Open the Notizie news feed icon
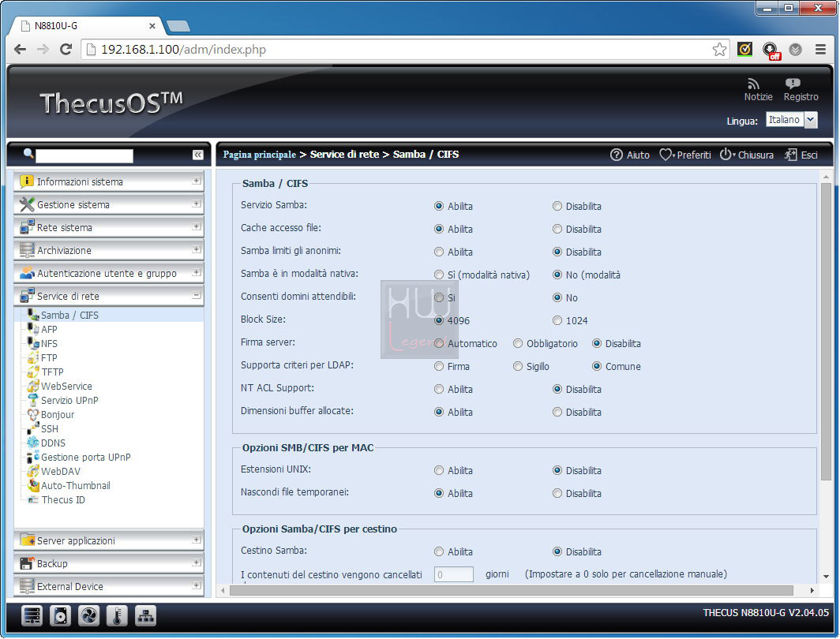The image size is (840, 639). pyautogui.click(x=754, y=84)
